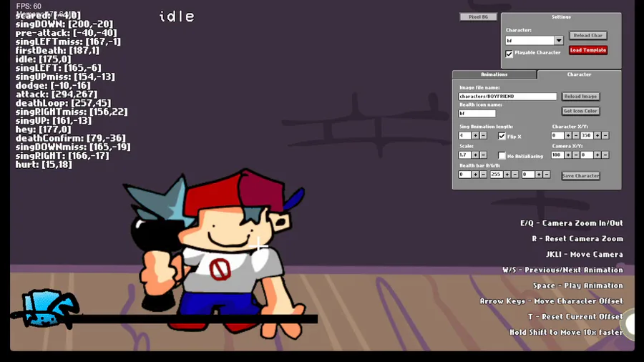Viewport: 644px width, 362px height.
Task: Increase health bar Green value
Action: pyautogui.click(x=507, y=175)
